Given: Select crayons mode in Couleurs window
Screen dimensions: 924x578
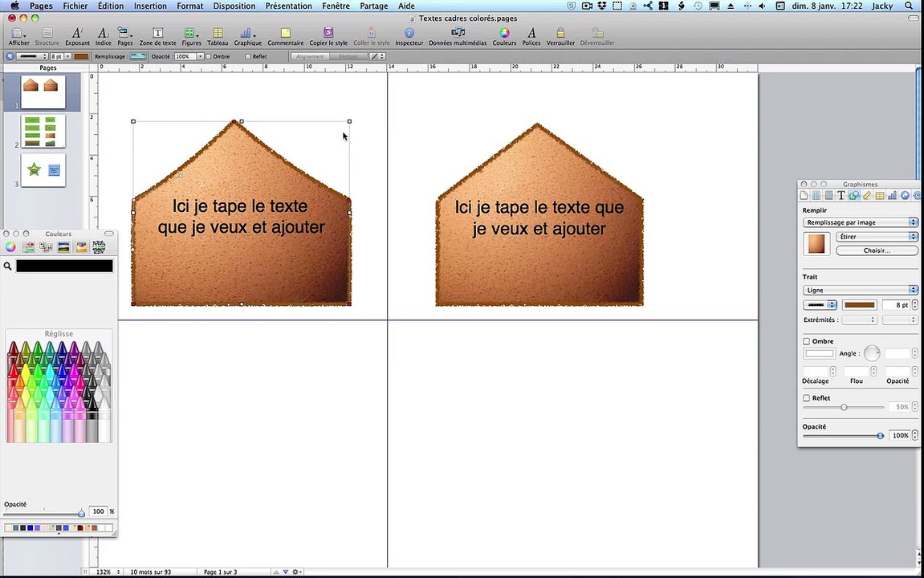Looking at the screenshot, I should point(81,247).
